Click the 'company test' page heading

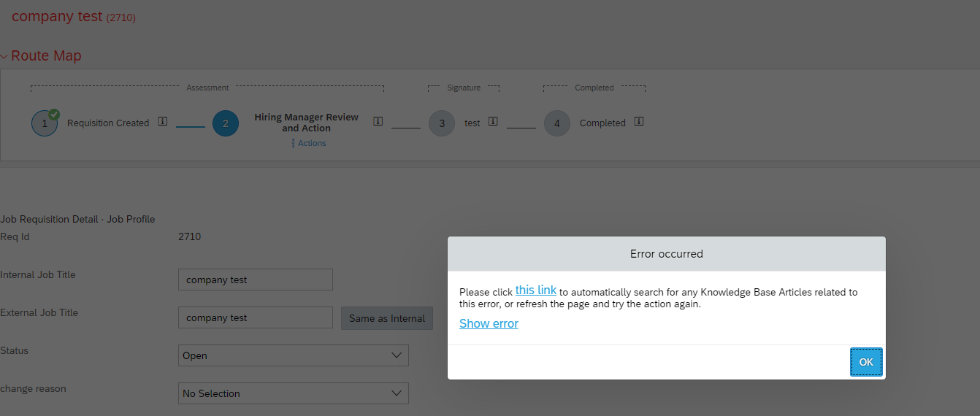click(57, 16)
